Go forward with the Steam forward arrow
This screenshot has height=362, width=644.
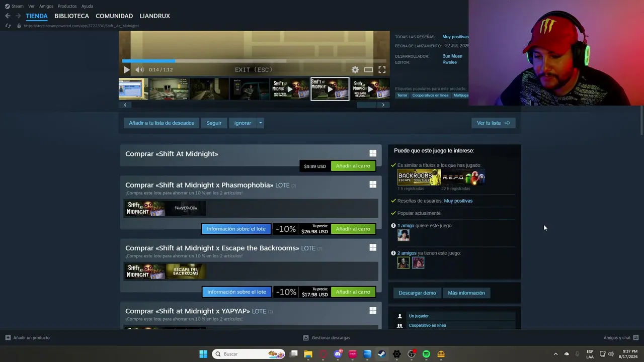click(x=18, y=16)
